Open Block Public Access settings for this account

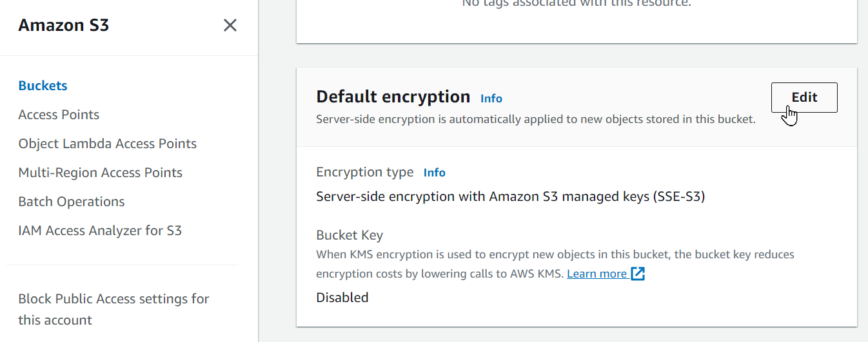pyautogui.click(x=114, y=309)
